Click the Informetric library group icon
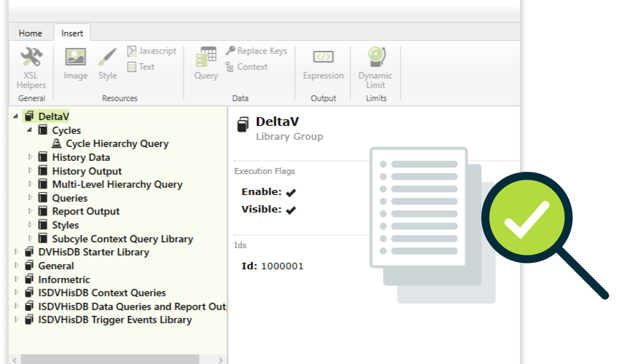 pyautogui.click(x=29, y=280)
